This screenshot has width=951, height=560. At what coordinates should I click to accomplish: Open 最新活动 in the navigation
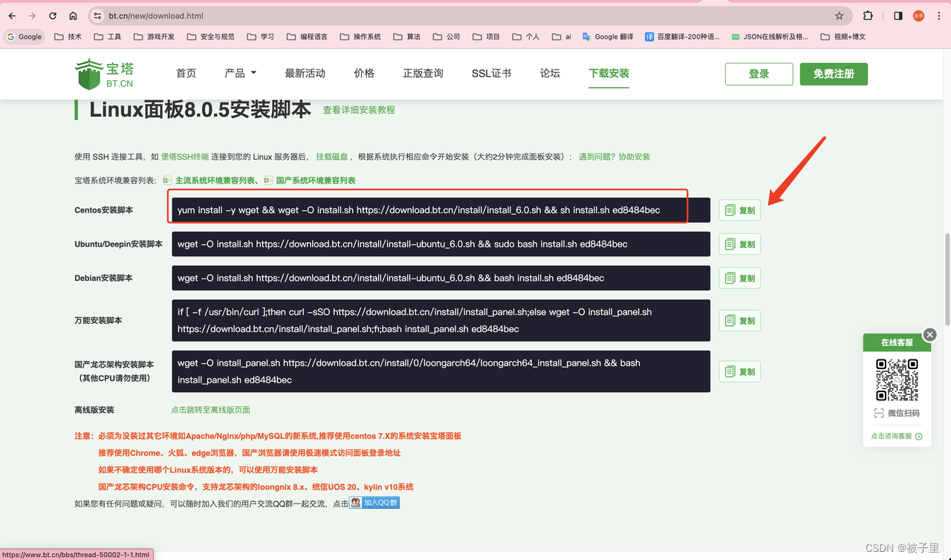point(305,73)
